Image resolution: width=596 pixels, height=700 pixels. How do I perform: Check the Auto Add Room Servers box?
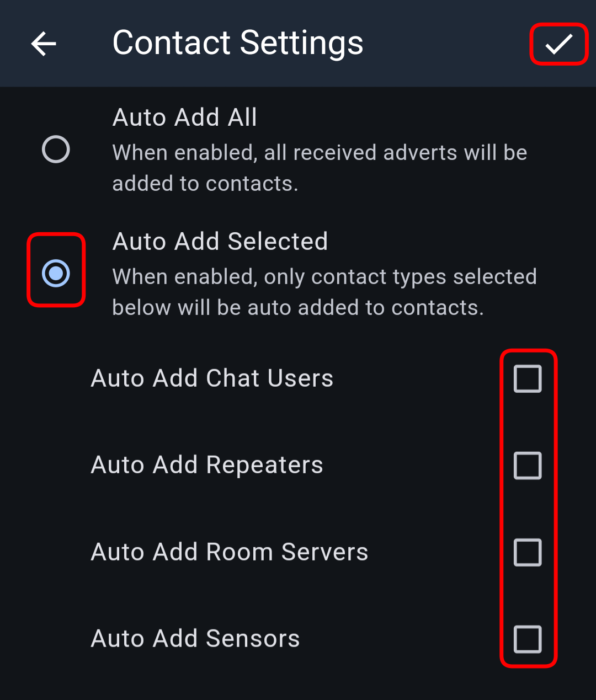[x=528, y=552]
